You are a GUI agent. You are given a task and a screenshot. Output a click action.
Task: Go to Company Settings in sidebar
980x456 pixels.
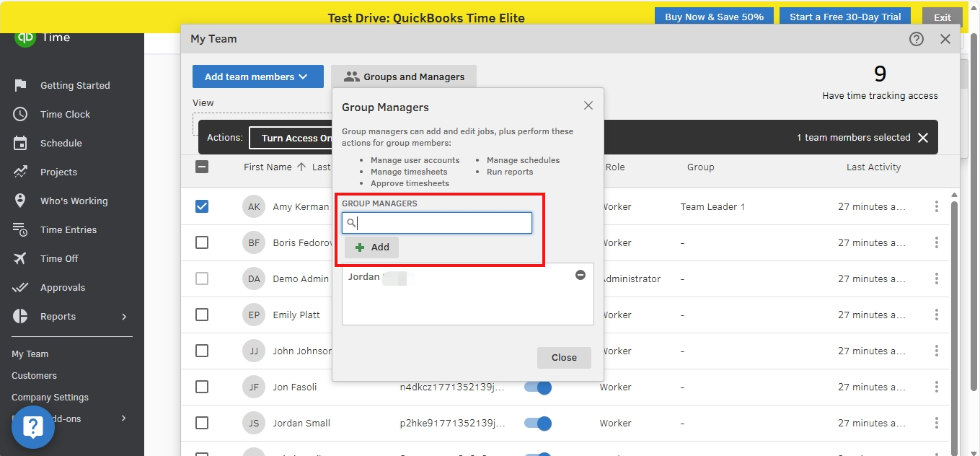(x=50, y=398)
